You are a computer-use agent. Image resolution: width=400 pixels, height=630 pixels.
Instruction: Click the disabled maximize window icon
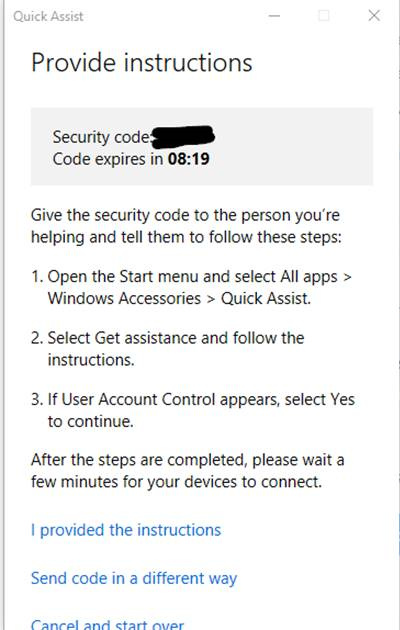[324, 16]
